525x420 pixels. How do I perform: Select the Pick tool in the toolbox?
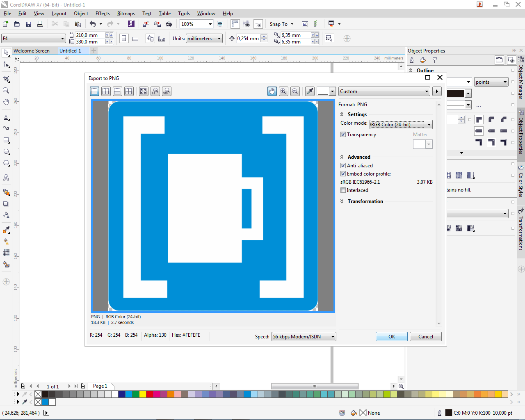(6, 52)
